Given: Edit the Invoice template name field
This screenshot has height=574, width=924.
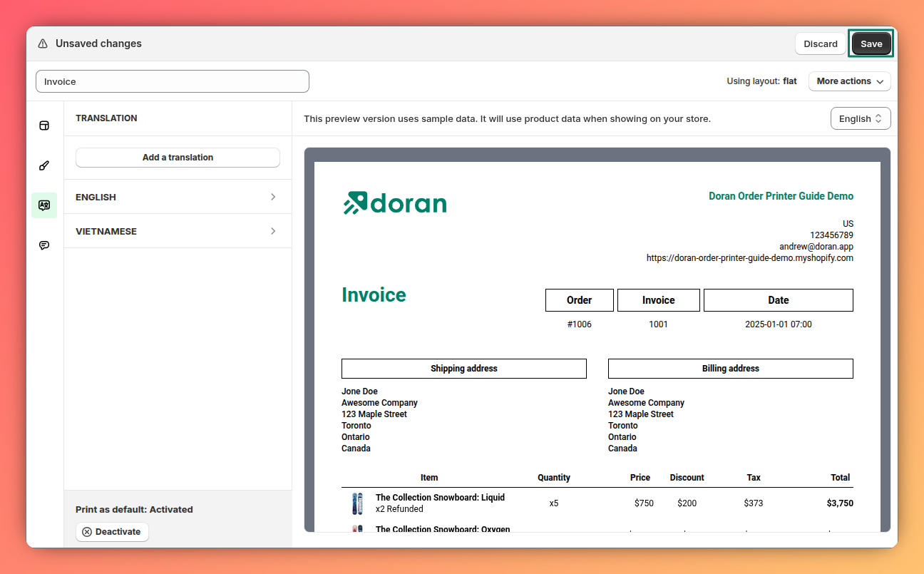Looking at the screenshot, I should coord(173,81).
